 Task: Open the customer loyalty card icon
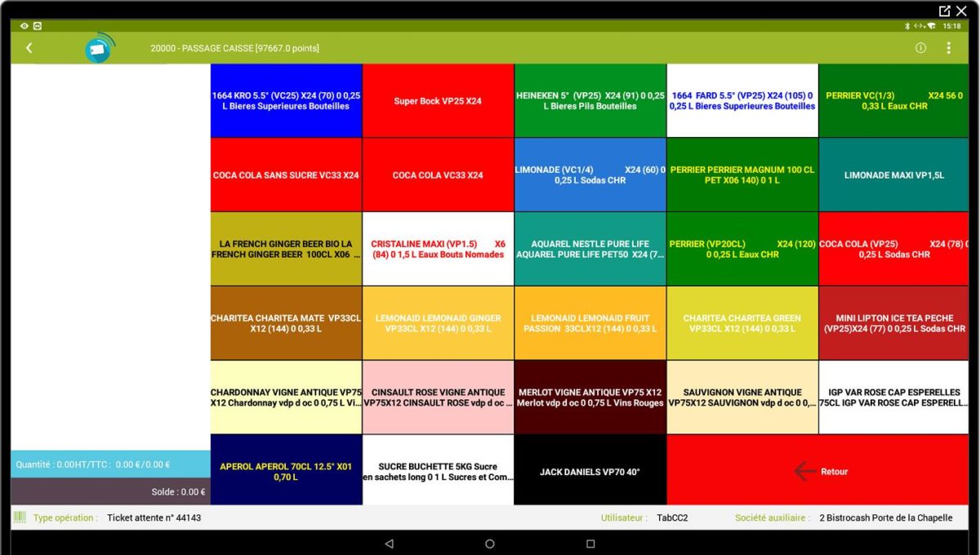[x=99, y=48]
